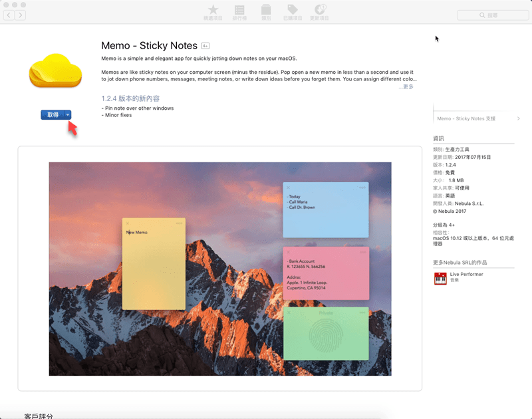The image size is (532, 419).
Task: Click the app screenshot preview image
Action: 220,269
